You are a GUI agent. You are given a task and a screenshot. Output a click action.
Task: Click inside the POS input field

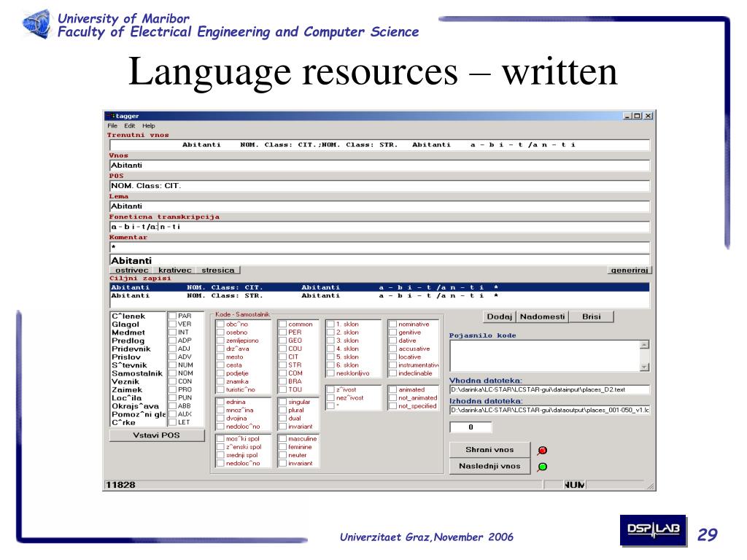tap(379, 186)
